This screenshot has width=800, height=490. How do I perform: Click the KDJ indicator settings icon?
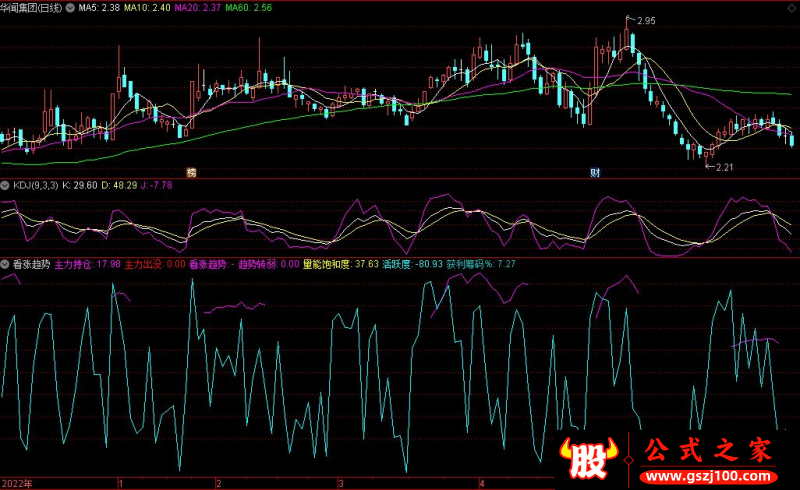5,185
